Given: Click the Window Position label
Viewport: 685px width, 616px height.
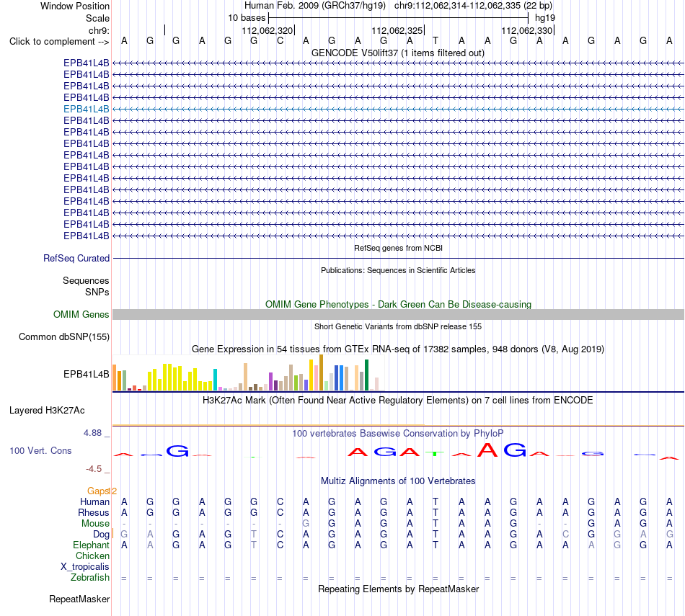Looking at the screenshot, I should [x=75, y=6].
